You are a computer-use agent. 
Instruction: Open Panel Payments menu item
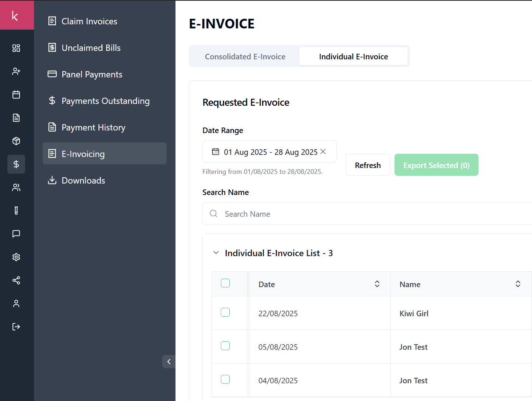coord(105,74)
